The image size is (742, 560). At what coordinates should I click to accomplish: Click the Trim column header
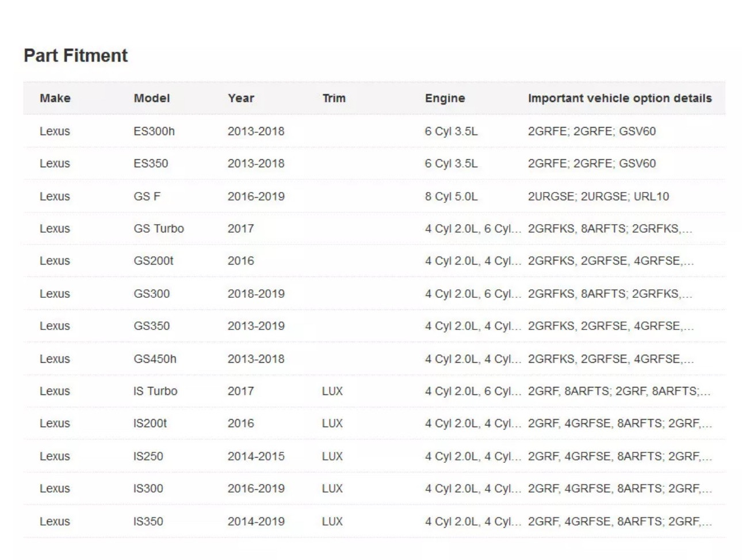(334, 98)
